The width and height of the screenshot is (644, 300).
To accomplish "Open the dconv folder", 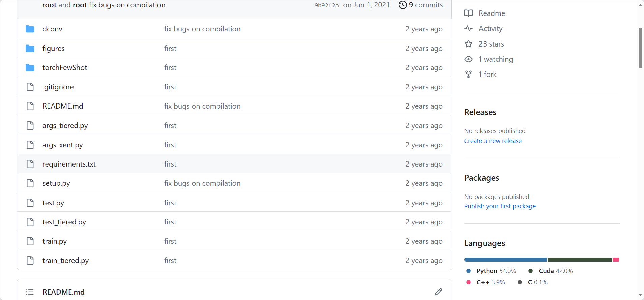I will click(x=52, y=29).
